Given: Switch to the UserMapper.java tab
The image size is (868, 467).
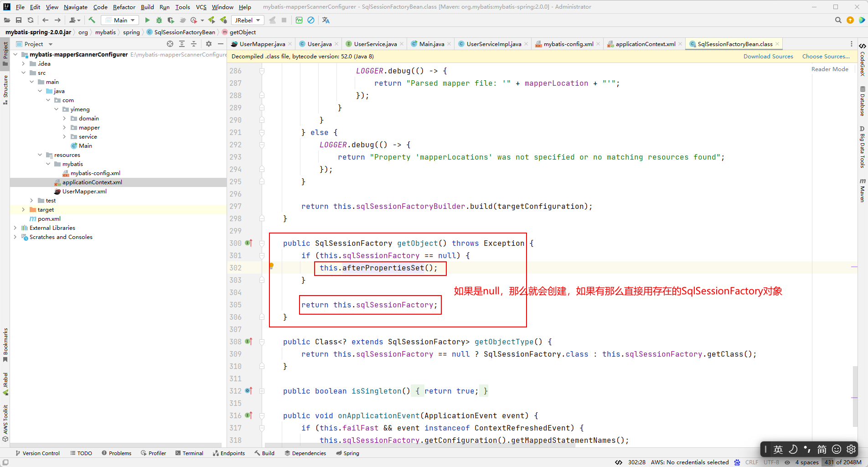Looking at the screenshot, I should tap(262, 44).
